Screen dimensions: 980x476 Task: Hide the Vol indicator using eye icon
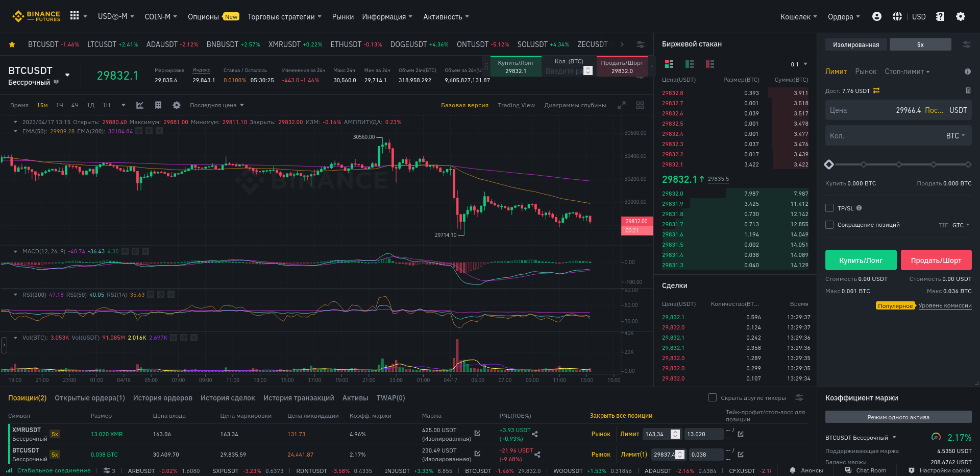click(174, 338)
